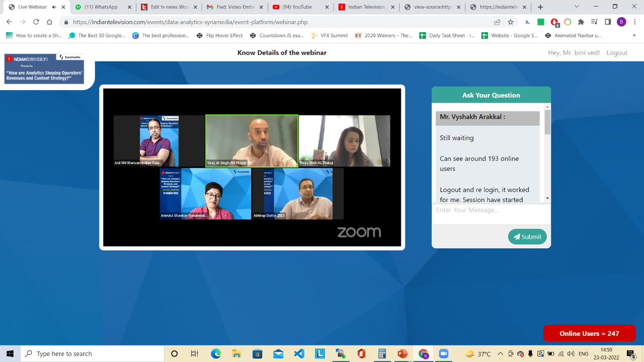
Task: Open the notification center with 4 alerts
Action: pos(631,353)
